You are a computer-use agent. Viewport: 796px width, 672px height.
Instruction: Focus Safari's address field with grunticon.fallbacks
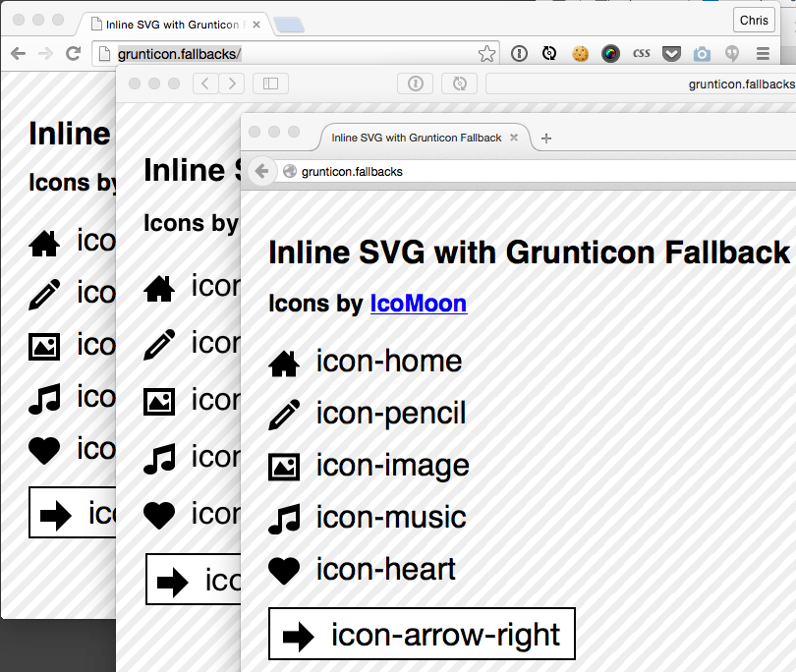click(x=641, y=84)
